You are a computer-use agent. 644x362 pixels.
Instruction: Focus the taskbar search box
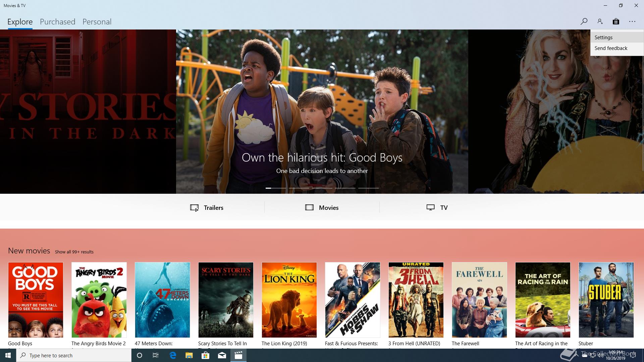(74, 355)
